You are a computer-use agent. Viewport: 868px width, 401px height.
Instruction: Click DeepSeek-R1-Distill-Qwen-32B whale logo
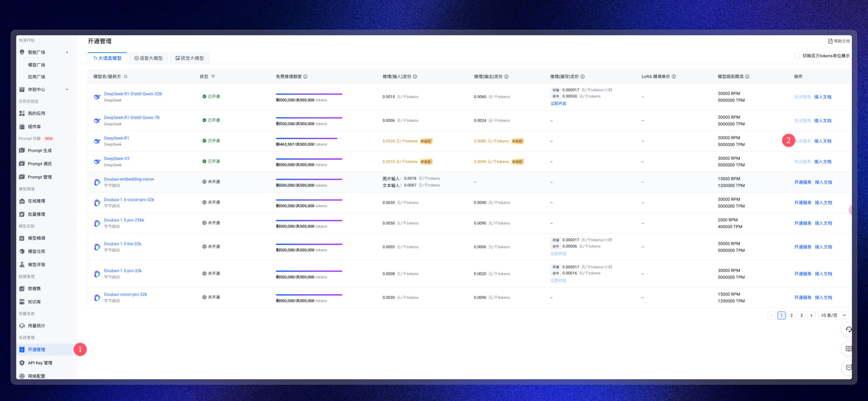[x=97, y=97]
